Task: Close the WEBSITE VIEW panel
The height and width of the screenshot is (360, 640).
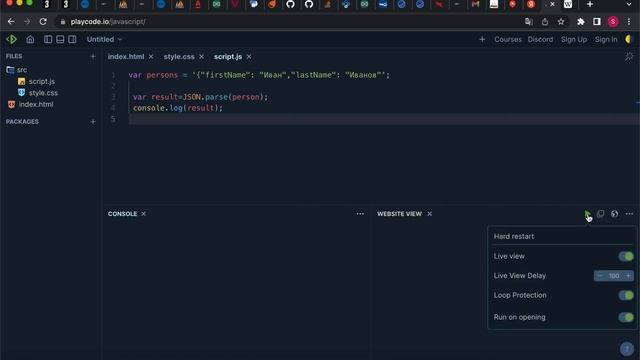Action: pyautogui.click(x=430, y=214)
